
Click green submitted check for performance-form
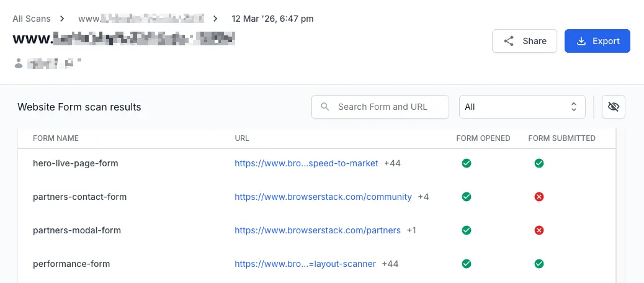coord(539,264)
